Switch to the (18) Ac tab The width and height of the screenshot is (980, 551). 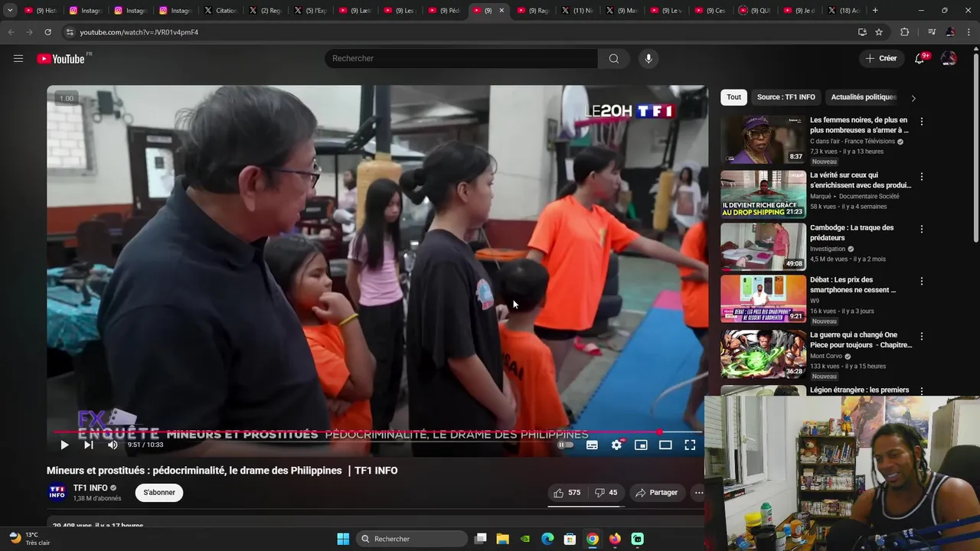tap(843, 11)
